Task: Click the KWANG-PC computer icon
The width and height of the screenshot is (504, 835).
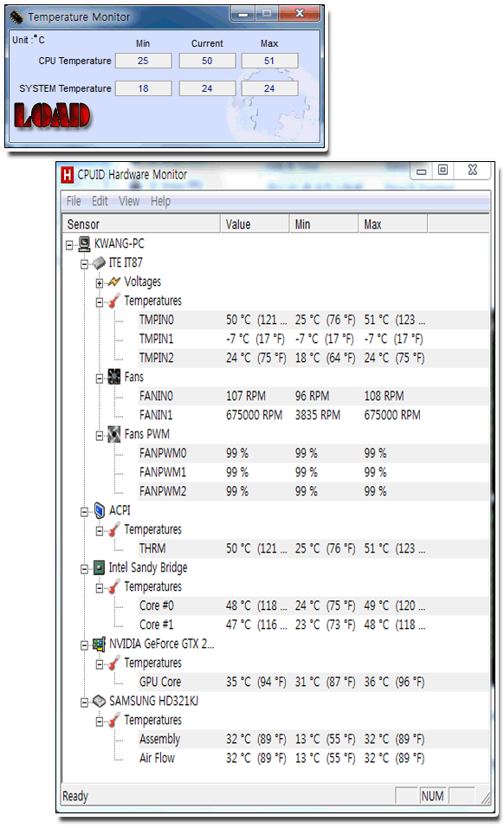Action: pos(85,244)
